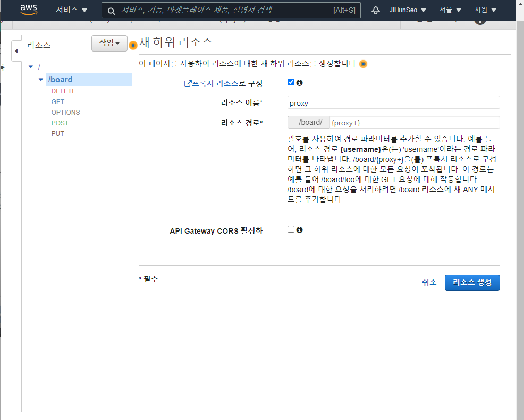
Task: Select the DELETE method under /board
Action: point(63,91)
